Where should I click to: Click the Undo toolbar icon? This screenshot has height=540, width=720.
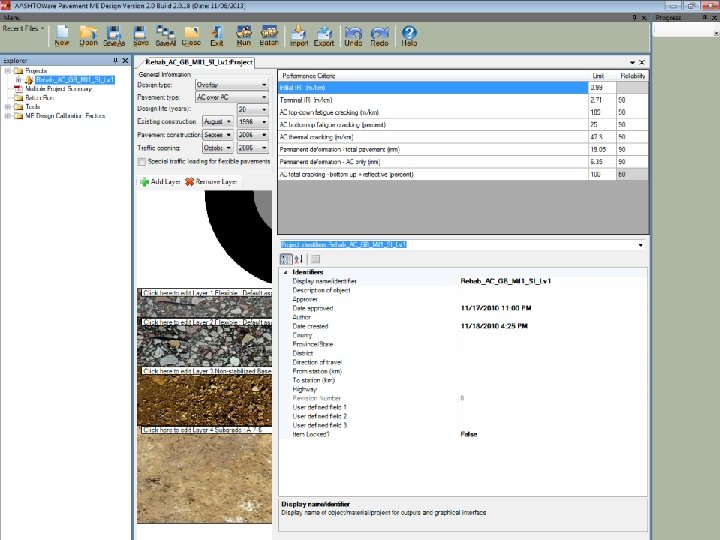[353, 34]
